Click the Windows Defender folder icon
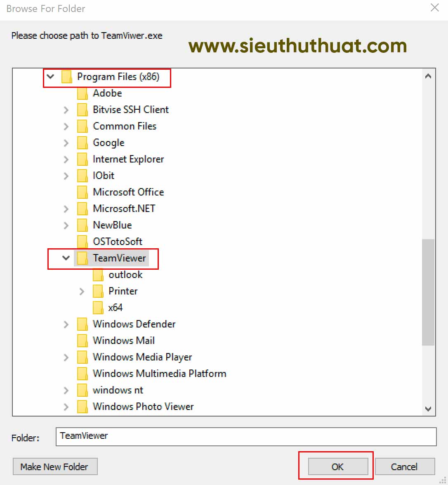The height and width of the screenshot is (485, 448). tap(83, 324)
